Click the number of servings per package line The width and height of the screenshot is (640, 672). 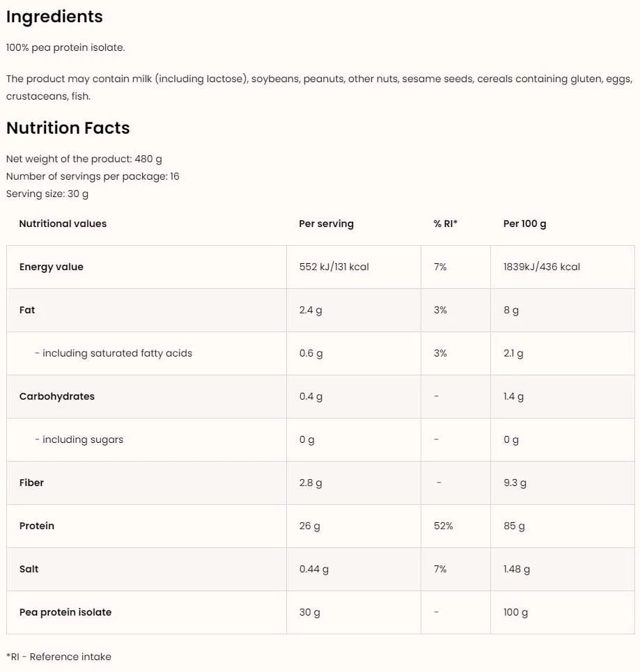pos(93,176)
